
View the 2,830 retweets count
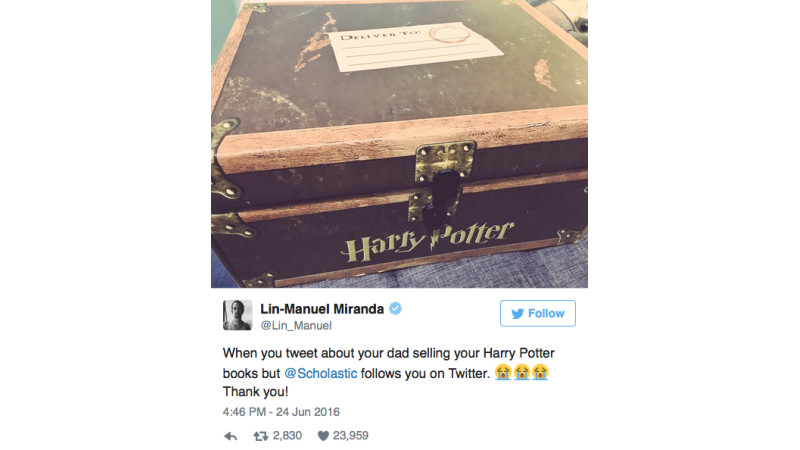coord(287,436)
